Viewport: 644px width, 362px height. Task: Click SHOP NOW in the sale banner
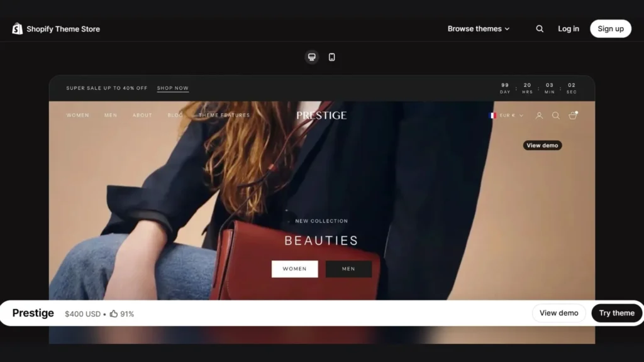[172, 88]
